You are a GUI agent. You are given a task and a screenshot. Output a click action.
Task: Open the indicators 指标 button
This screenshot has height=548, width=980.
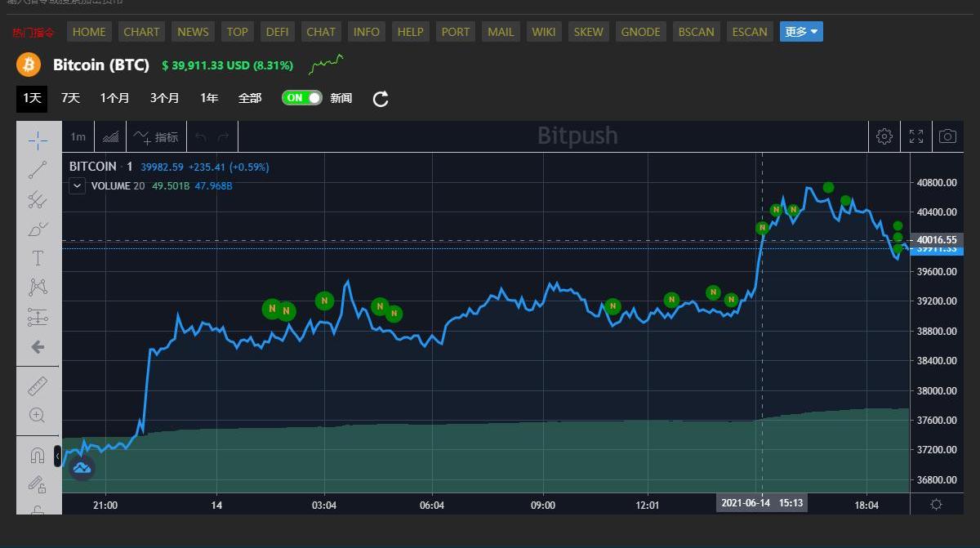click(x=156, y=136)
